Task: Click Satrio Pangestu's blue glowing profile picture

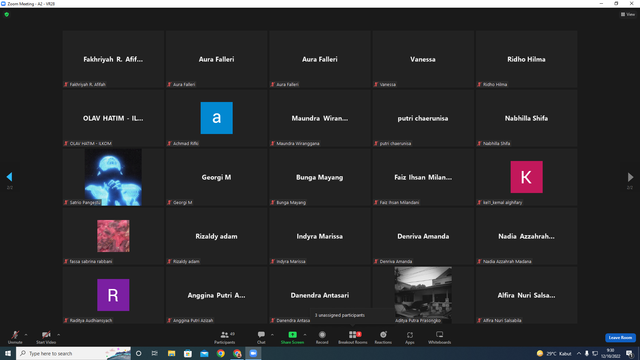Action: pos(113,177)
